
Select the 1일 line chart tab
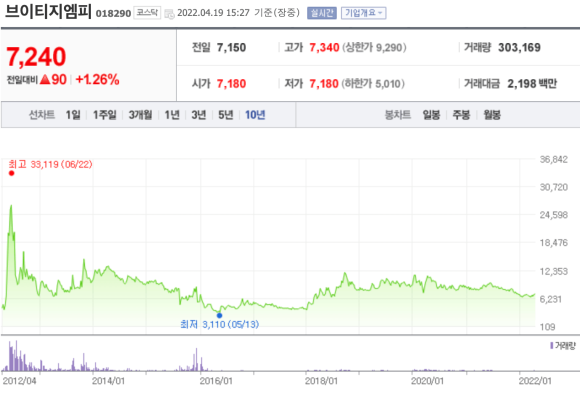tap(73, 115)
